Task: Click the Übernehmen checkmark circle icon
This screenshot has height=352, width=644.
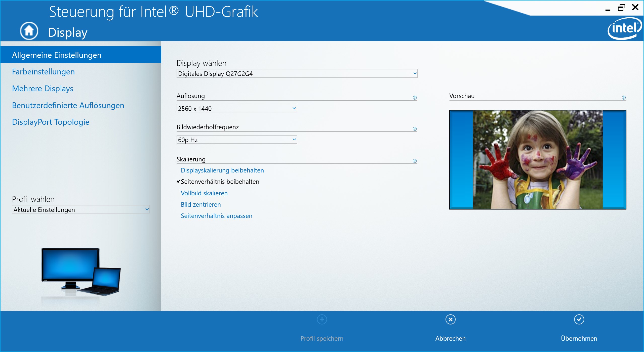Action: coord(579,320)
